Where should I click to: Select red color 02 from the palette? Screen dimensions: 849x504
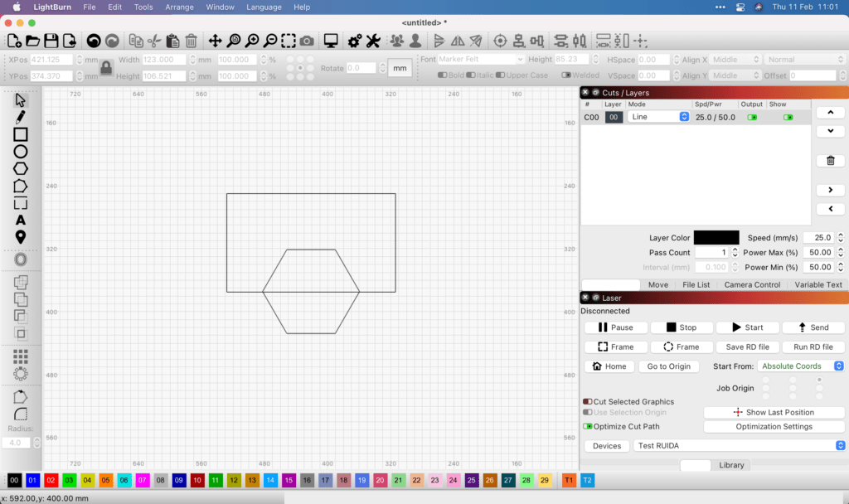point(51,480)
